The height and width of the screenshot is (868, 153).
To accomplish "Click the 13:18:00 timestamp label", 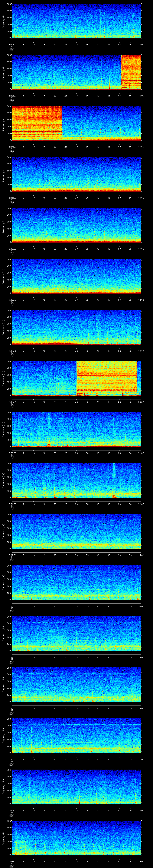I will pos(12,351).
